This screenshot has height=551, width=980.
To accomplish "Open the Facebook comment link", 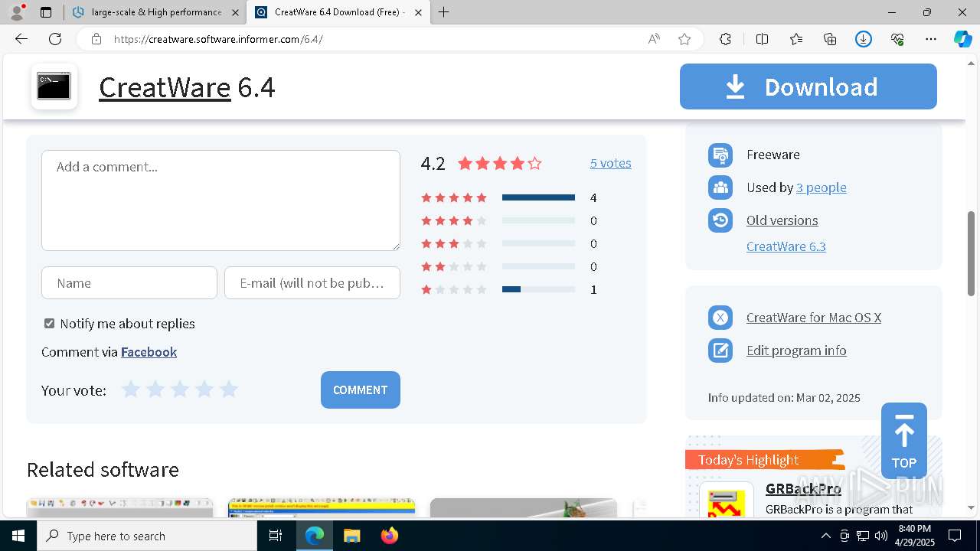I will (149, 352).
